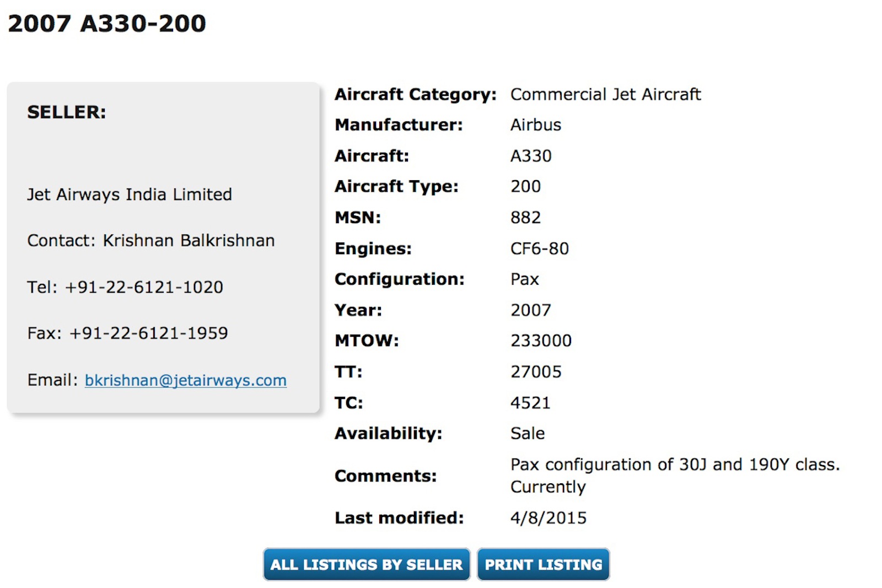
Task: Open the bkrishnan@jetairways.com email link
Action: click(x=185, y=380)
